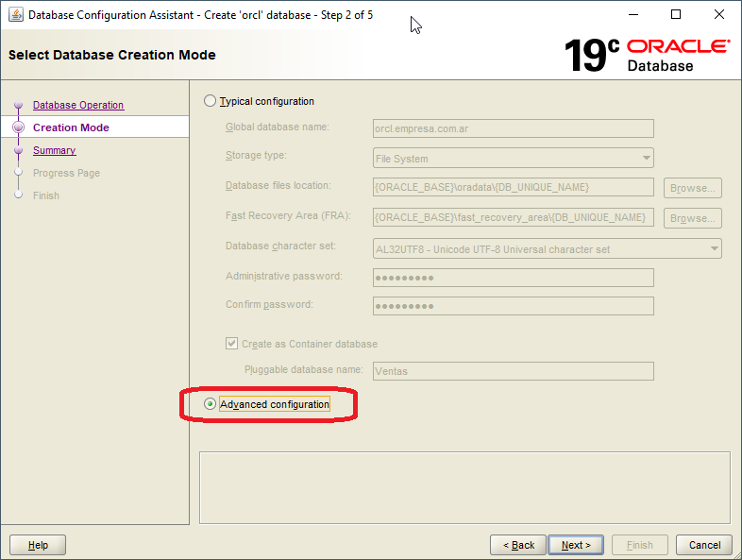This screenshot has height=560, width=742.
Task: Click the Administrative password field
Action: pyautogui.click(x=514, y=278)
